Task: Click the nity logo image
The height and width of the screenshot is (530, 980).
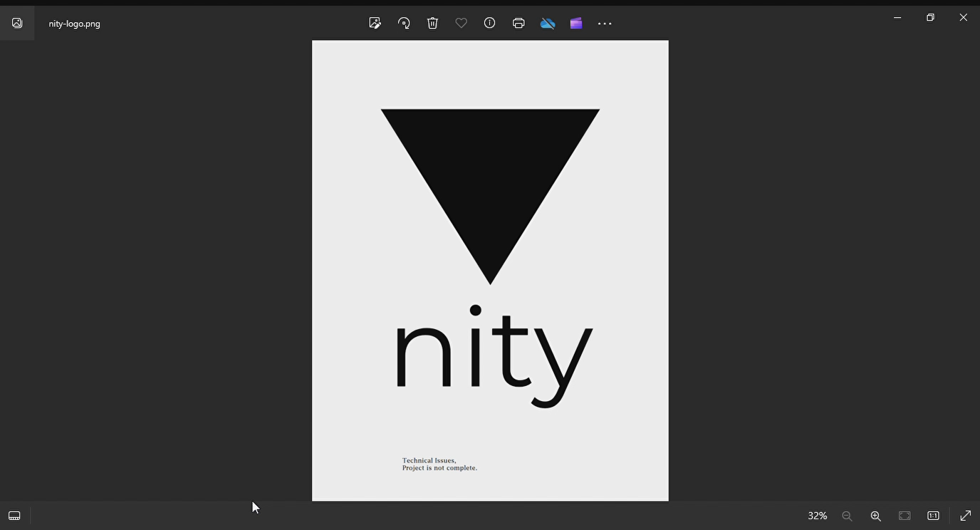Action: tap(490, 271)
